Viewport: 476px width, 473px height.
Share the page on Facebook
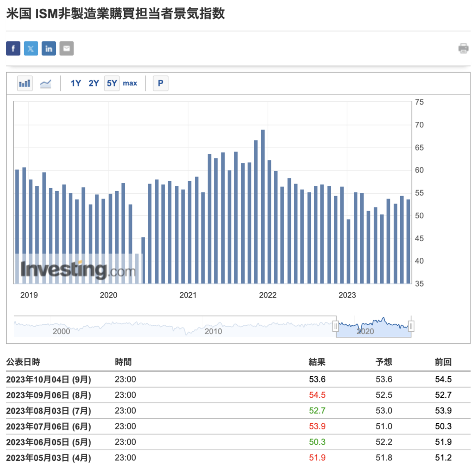tap(13, 48)
